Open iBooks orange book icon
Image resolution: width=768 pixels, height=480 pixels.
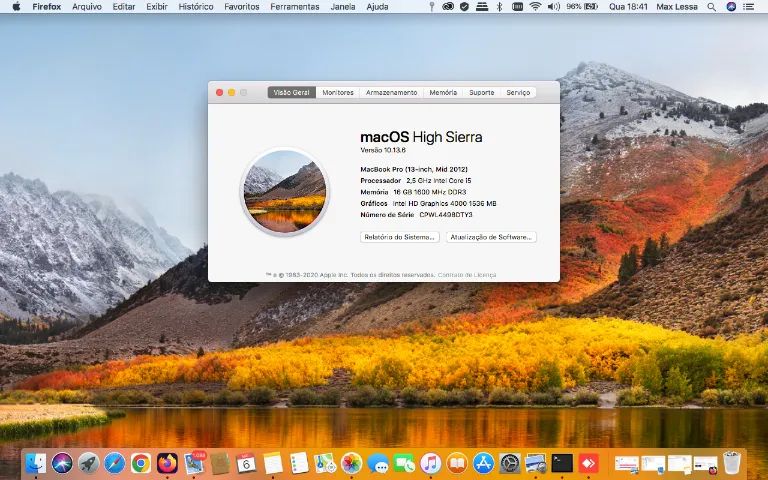pyautogui.click(x=457, y=463)
